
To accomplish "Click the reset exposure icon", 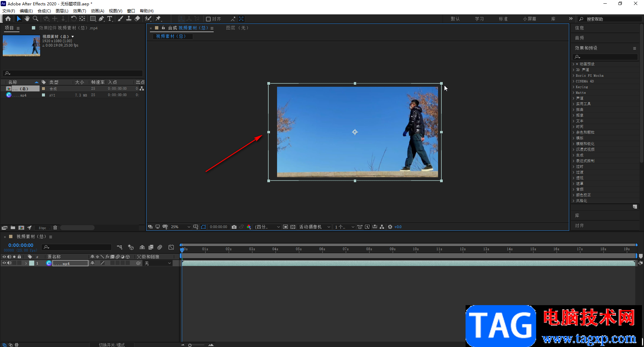I will [390, 227].
